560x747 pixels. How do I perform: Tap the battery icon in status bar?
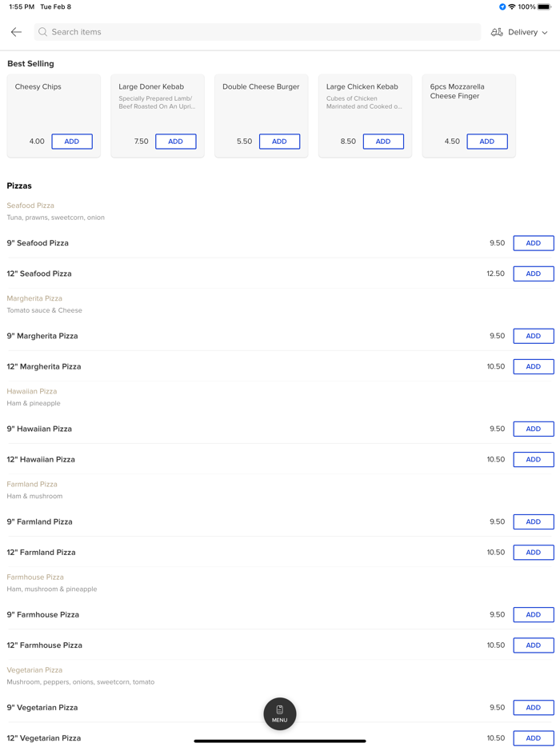coord(544,6)
